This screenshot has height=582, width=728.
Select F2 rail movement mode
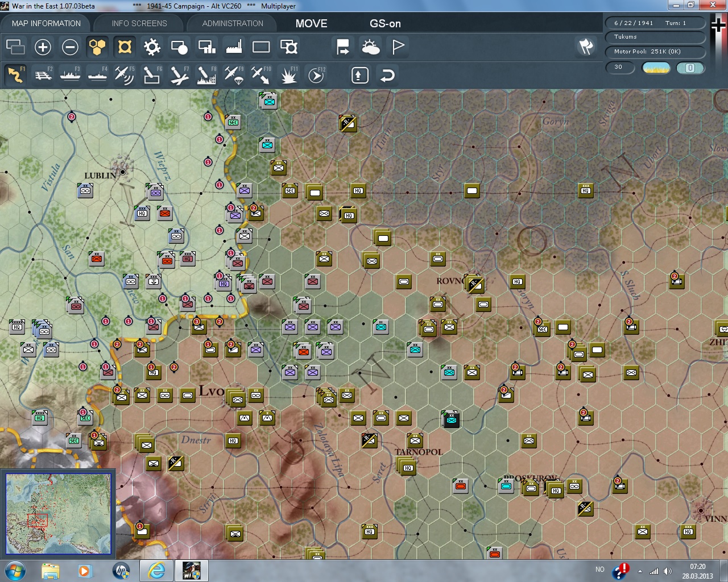43,74
